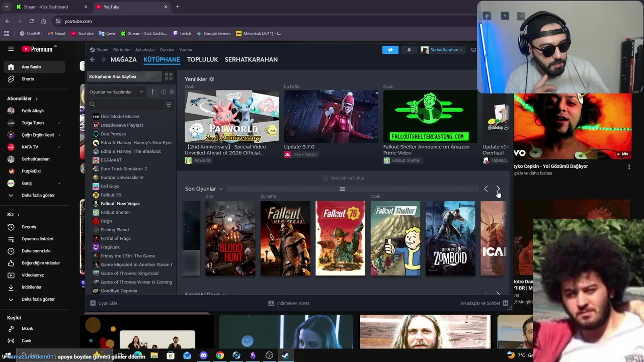Open Steam from the taskbar
The width and height of the screenshot is (644, 362).
click(x=285, y=355)
